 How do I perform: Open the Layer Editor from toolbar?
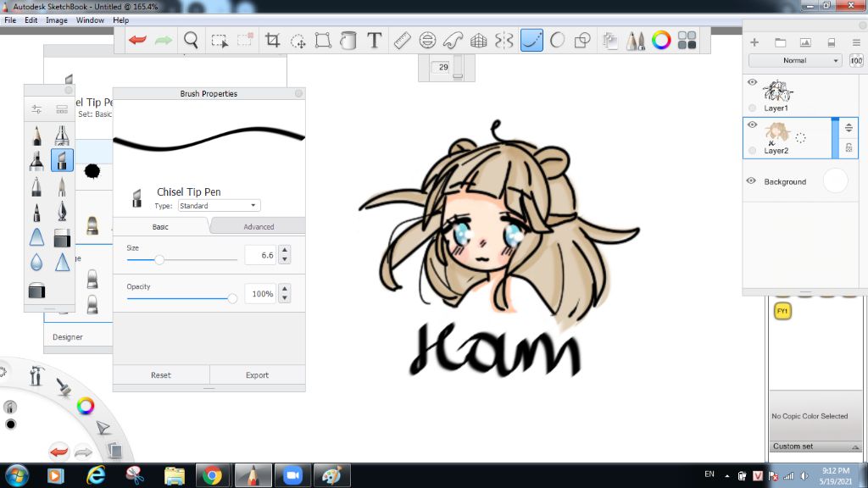[x=610, y=41]
